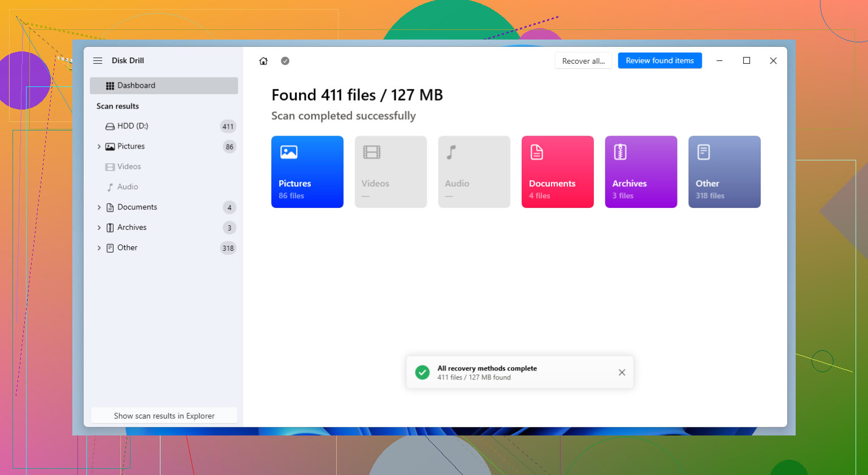Viewport: 868px width, 475px height.
Task: Click the 86 badge beside Pictures
Action: click(229, 147)
